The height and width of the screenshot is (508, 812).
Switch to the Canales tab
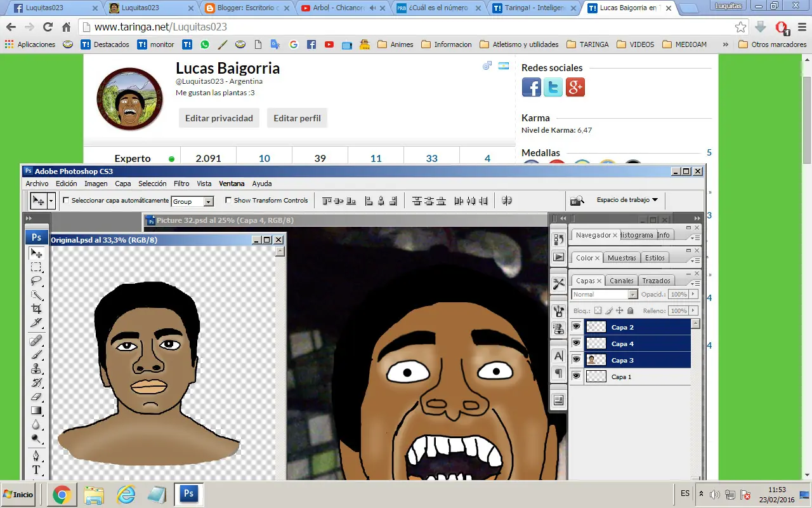coord(621,281)
